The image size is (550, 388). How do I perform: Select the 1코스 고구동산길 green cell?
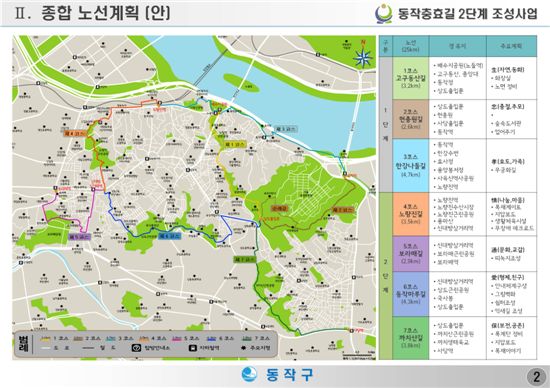pos(410,78)
